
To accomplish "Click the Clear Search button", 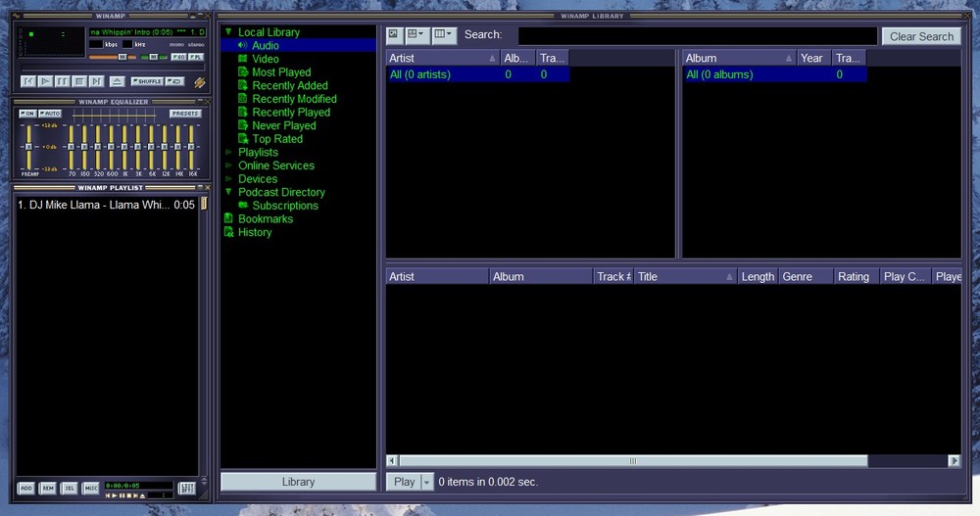I will (921, 36).
